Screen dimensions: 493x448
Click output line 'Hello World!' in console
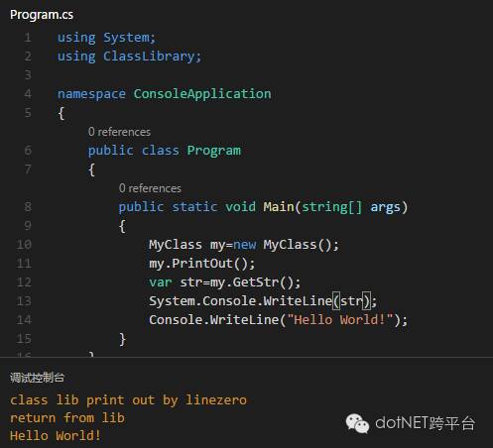coord(56,436)
